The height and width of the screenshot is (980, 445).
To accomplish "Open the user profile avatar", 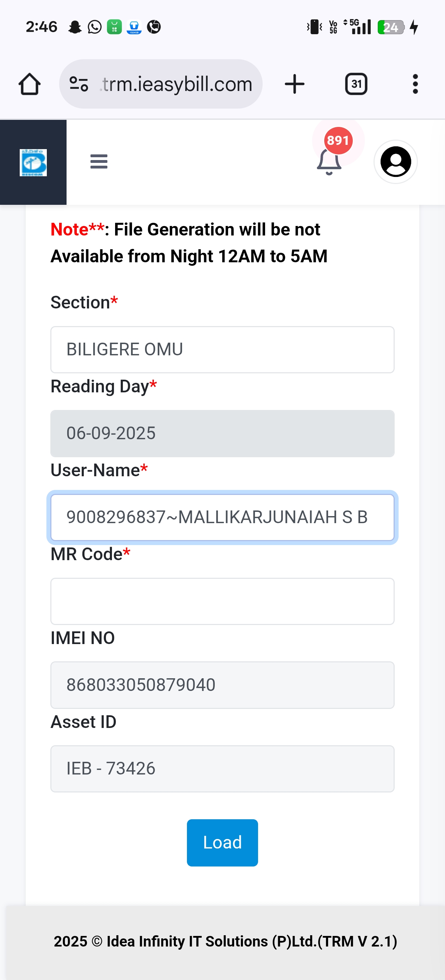I will point(396,162).
